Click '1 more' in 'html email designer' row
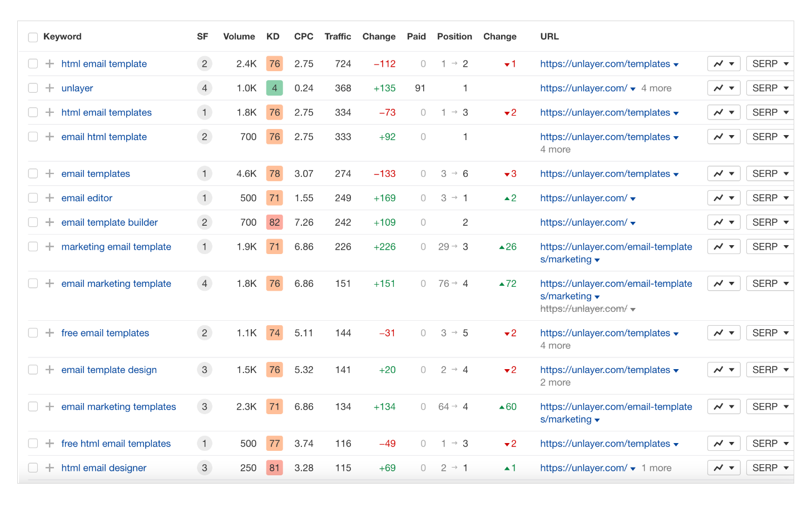 (656, 468)
